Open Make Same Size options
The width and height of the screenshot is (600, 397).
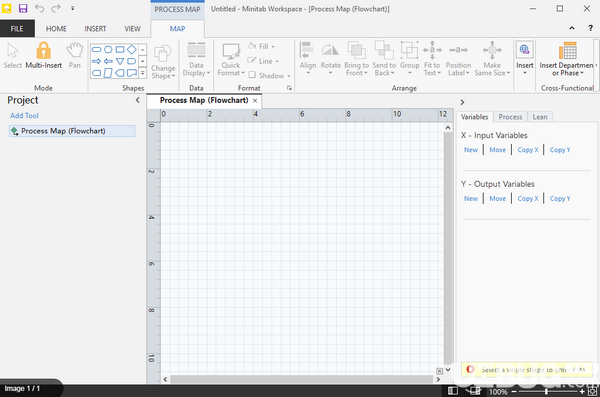[492, 58]
